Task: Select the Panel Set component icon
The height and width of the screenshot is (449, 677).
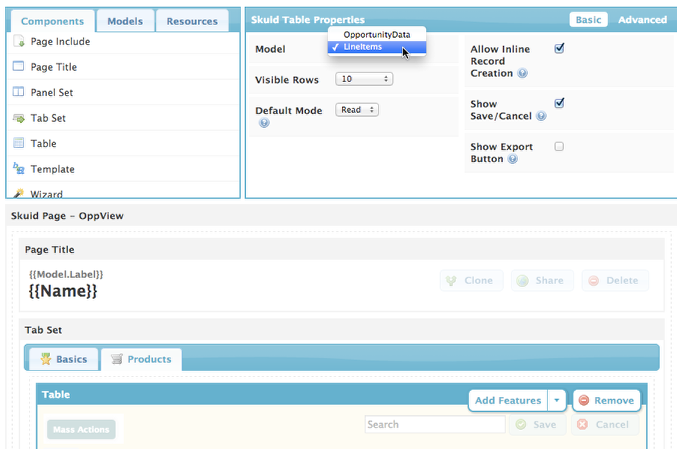Action: (x=19, y=92)
